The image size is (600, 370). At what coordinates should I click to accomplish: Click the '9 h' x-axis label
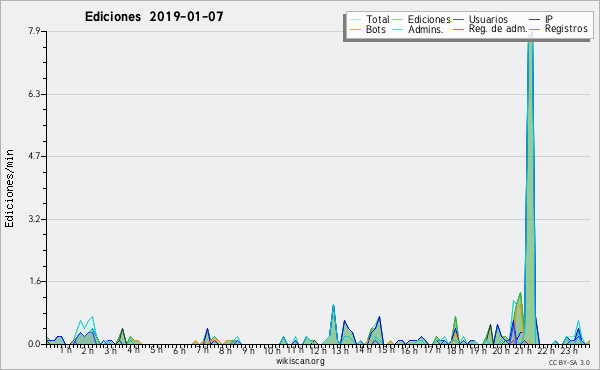[248, 350]
